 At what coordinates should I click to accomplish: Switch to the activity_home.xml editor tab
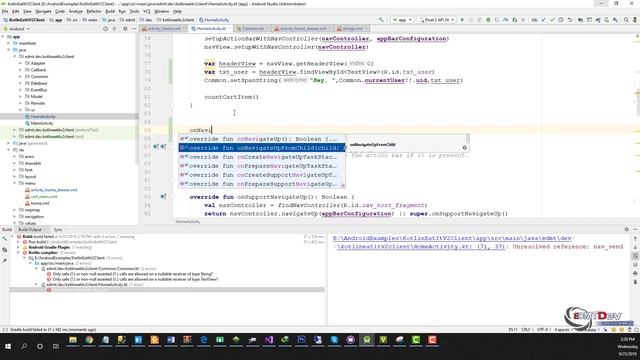point(163,29)
